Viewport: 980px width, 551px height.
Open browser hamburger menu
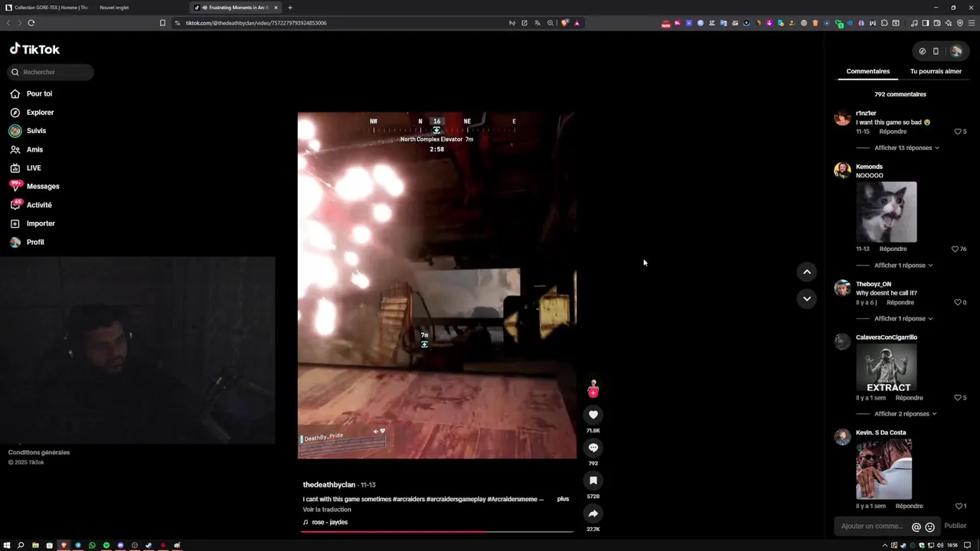[x=972, y=23]
